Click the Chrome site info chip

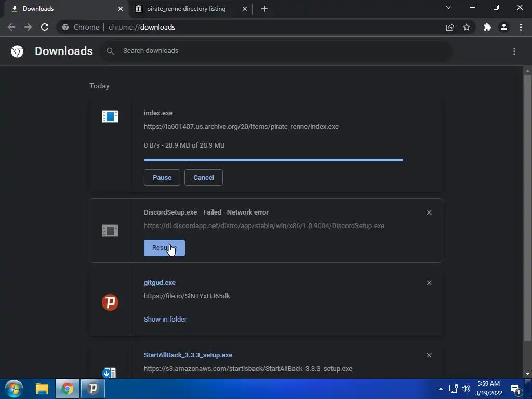(81, 27)
